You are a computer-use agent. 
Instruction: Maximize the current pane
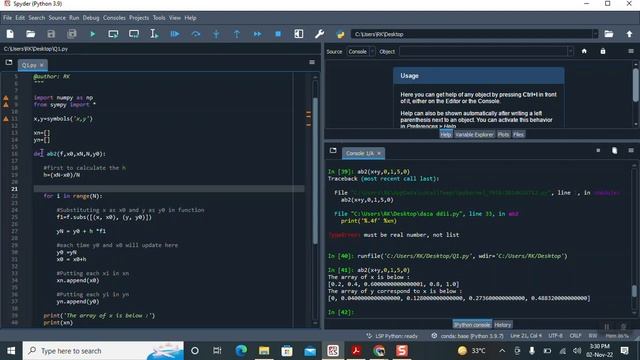tap(299, 34)
